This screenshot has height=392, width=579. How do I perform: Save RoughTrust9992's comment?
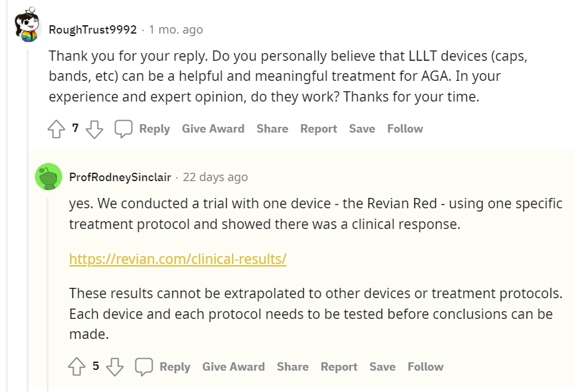coord(362,129)
